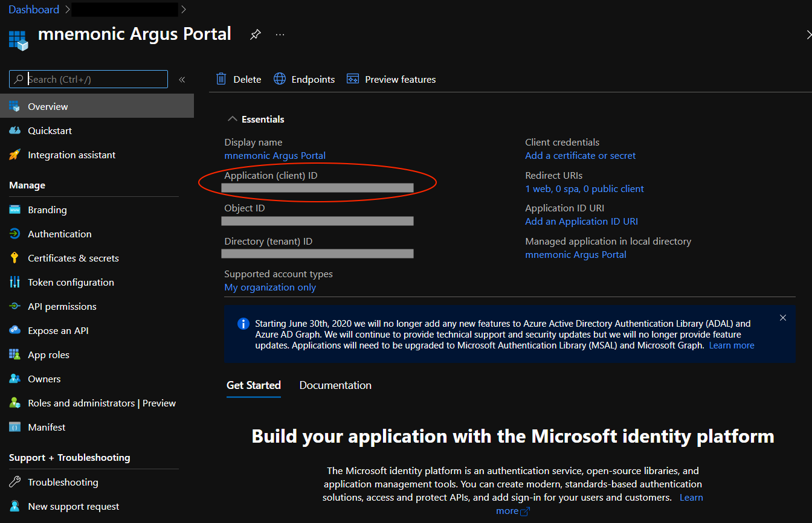812x523 pixels.
Task: Click the Preview features button
Action: pyautogui.click(x=391, y=79)
